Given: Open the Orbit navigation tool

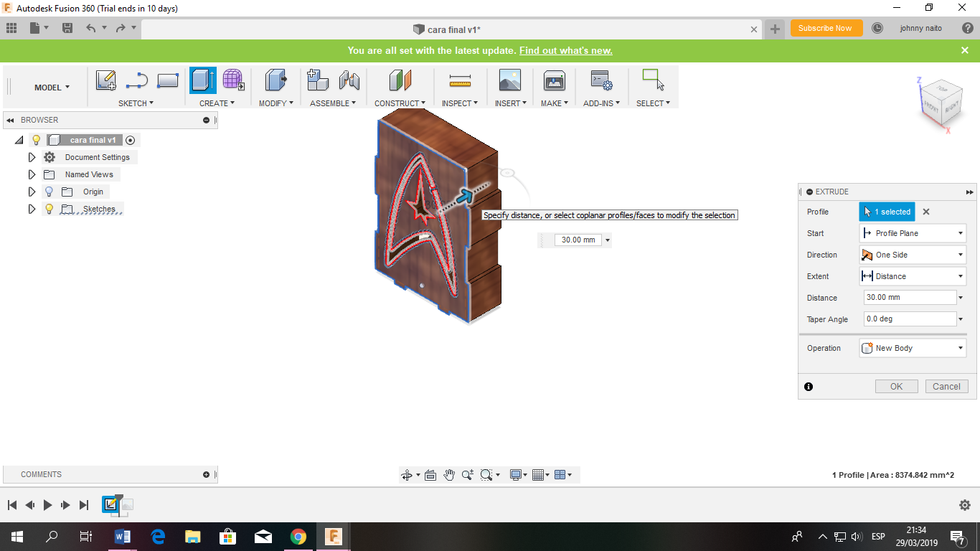Looking at the screenshot, I should pyautogui.click(x=407, y=475).
